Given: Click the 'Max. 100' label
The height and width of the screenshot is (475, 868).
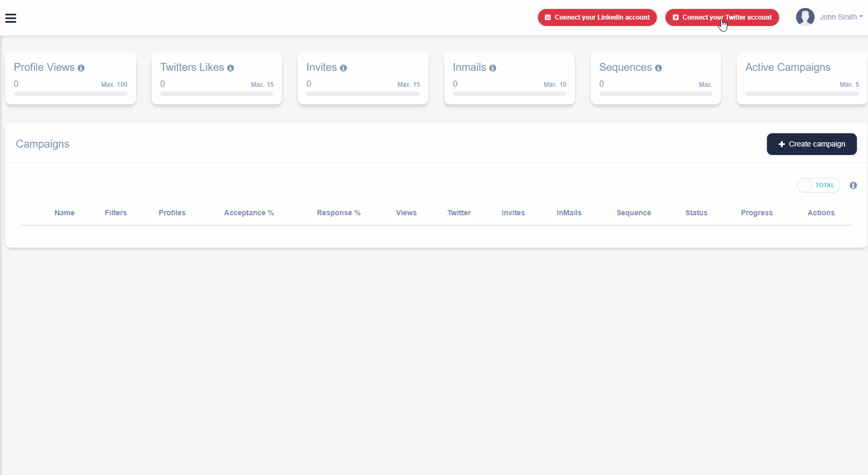Looking at the screenshot, I should [x=114, y=85].
